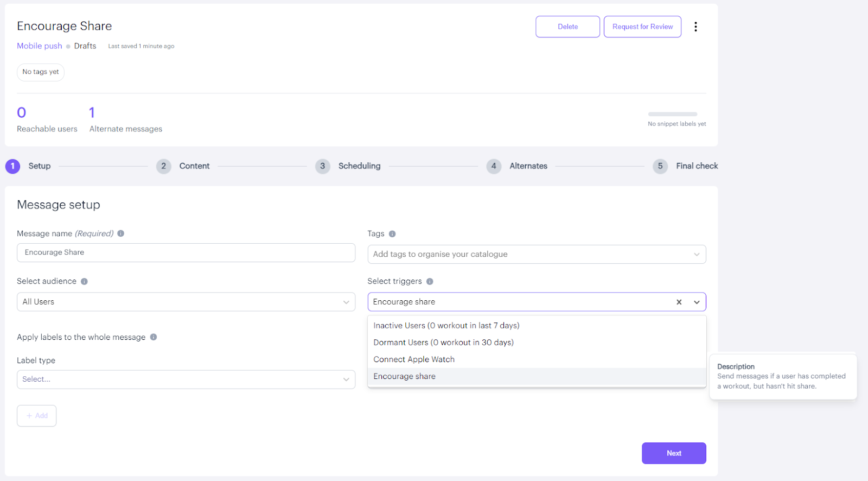Collapse the triggers dropdown chevron
The image size is (868, 481).
pos(697,302)
